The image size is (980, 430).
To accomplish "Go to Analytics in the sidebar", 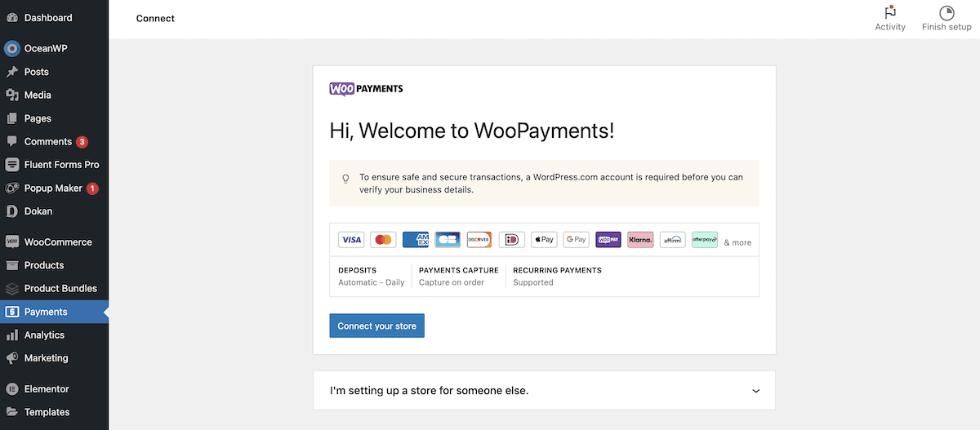I will coord(44,335).
